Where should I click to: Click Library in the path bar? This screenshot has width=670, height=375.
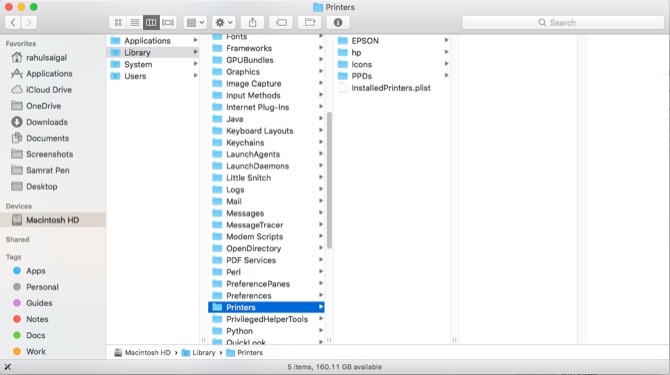(199, 353)
